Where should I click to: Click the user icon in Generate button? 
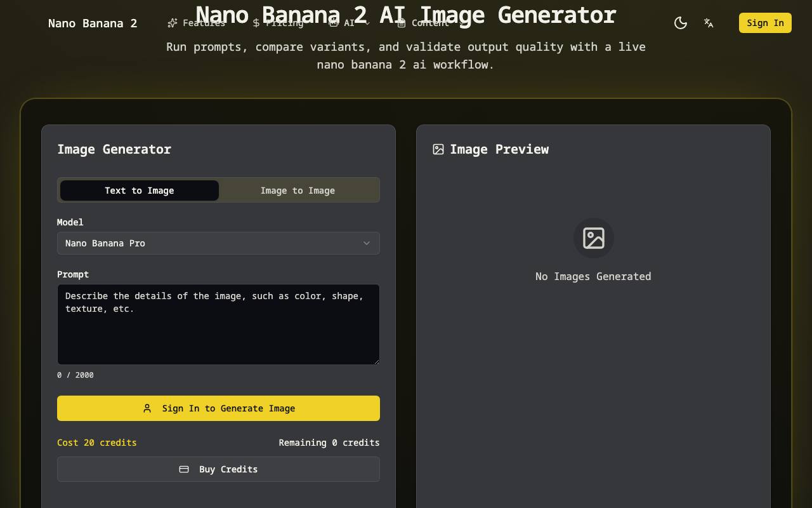point(147,408)
